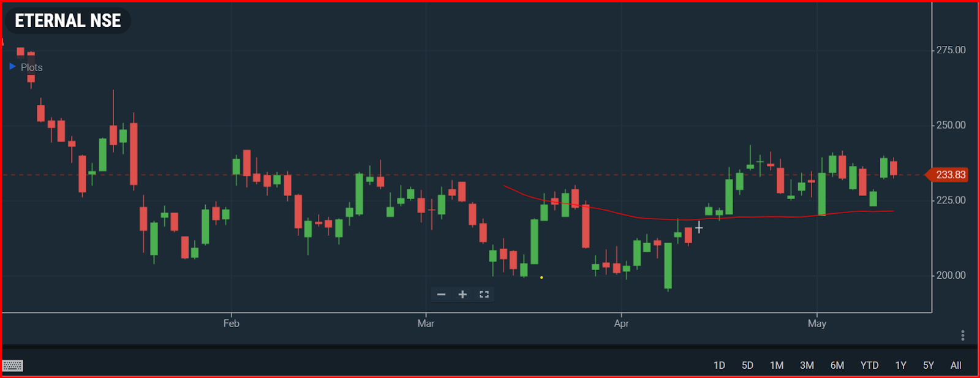Switch chart to 5D range
The height and width of the screenshot is (378, 980).
click(x=747, y=365)
